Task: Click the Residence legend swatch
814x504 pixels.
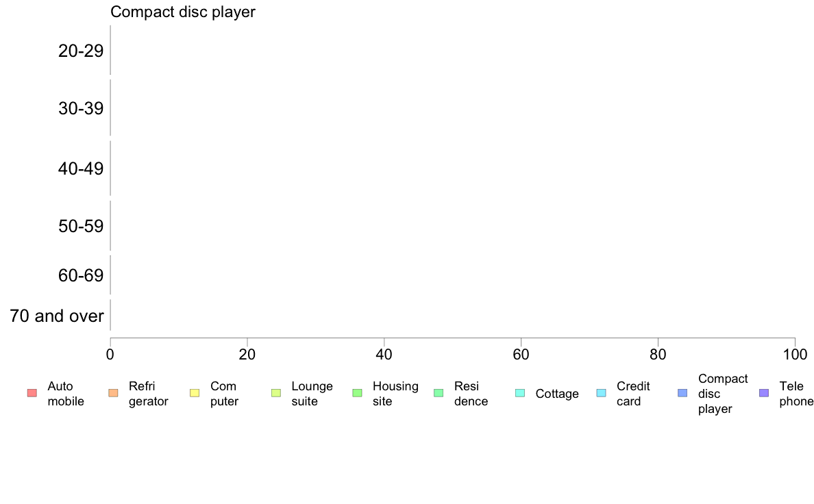Action: click(439, 394)
